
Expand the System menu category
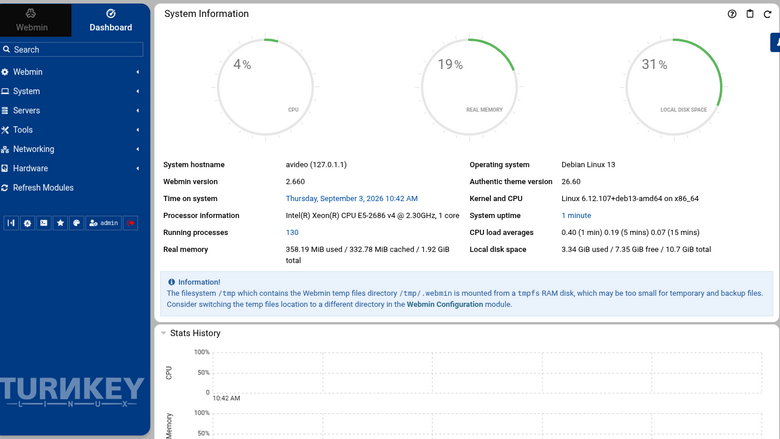click(72, 91)
